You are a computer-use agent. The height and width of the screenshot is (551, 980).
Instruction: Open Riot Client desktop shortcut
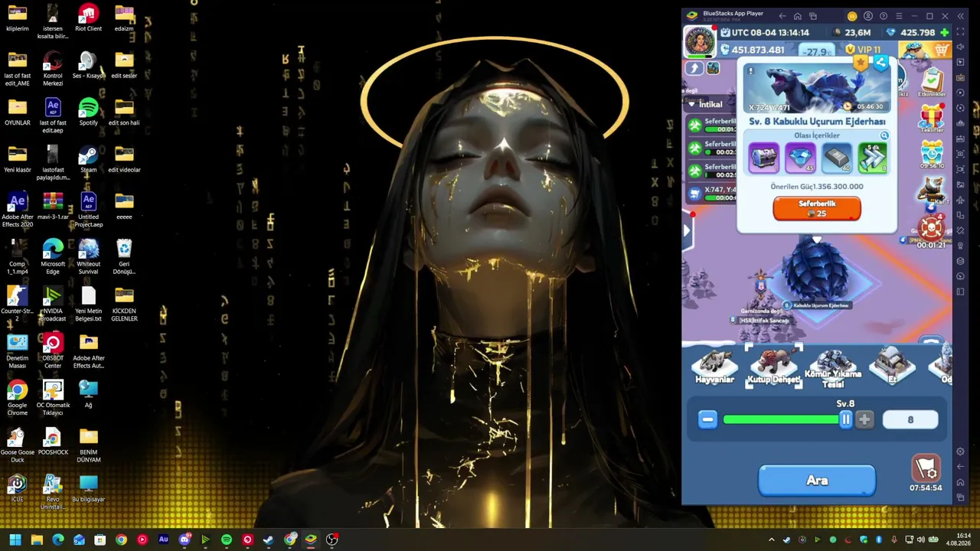88,18
